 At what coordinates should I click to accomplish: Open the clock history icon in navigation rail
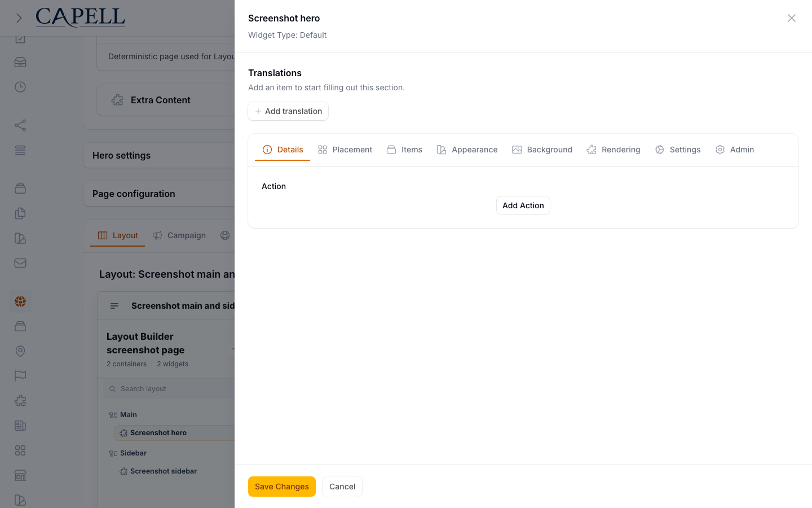20,87
